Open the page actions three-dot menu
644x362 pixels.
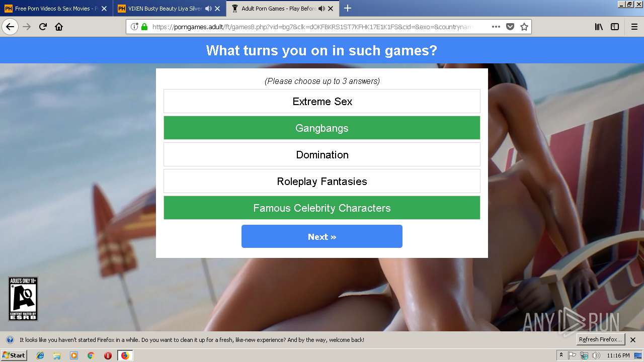point(496,27)
